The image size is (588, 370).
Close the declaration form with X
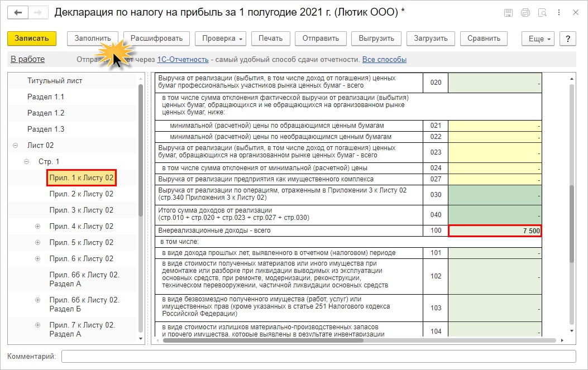[576, 13]
